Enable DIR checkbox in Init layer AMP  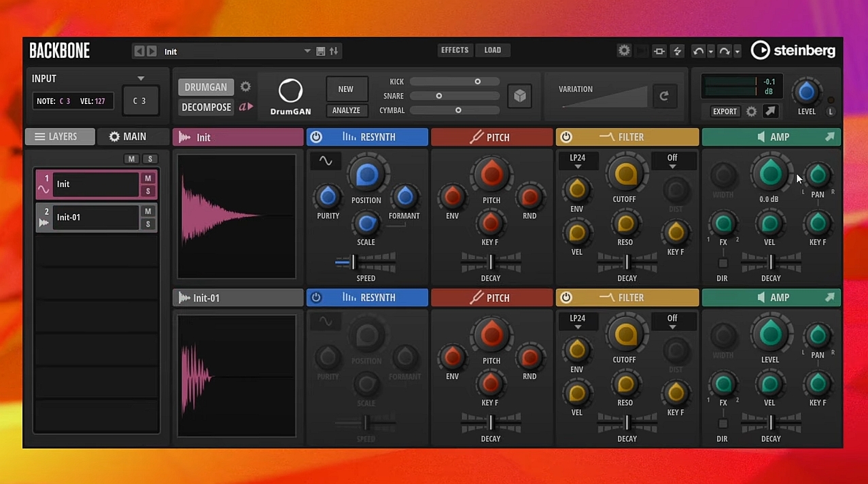pos(723,263)
